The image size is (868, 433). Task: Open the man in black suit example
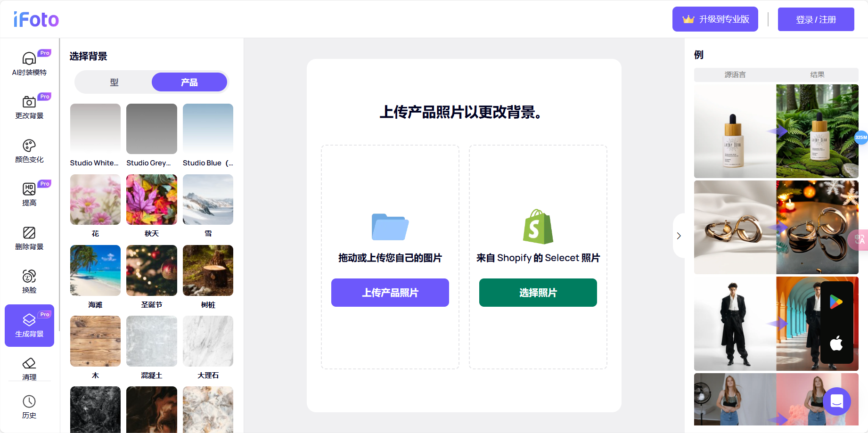click(x=776, y=324)
